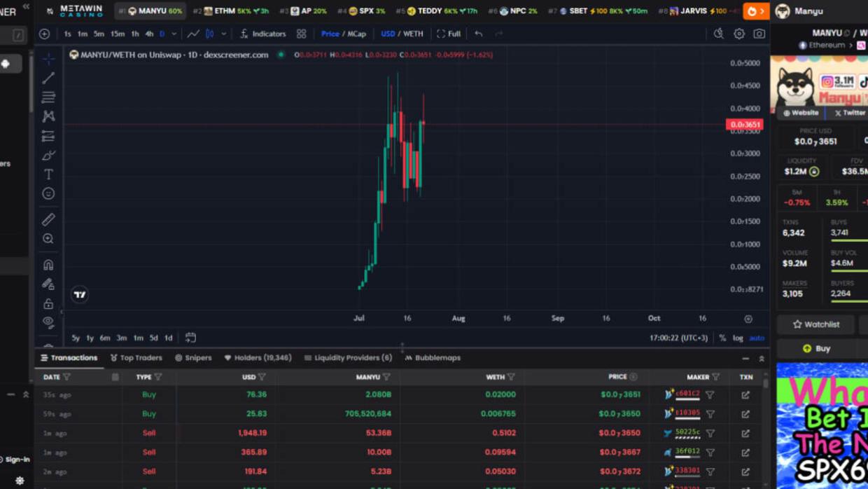This screenshot has width=868, height=489.
Task: Open the DATE column filter
Action: tap(66, 377)
